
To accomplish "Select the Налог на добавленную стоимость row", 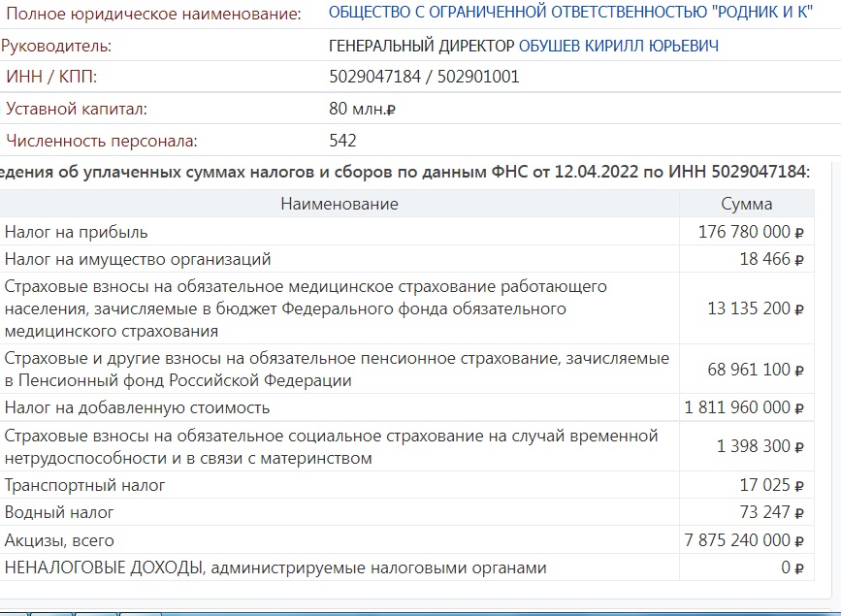I will click(x=138, y=407).
